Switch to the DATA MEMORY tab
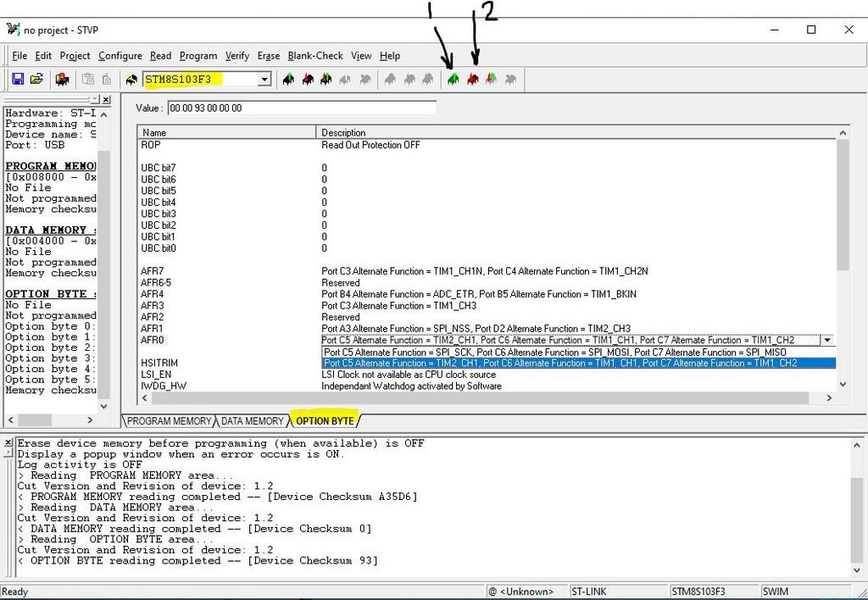 [x=253, y=421]
